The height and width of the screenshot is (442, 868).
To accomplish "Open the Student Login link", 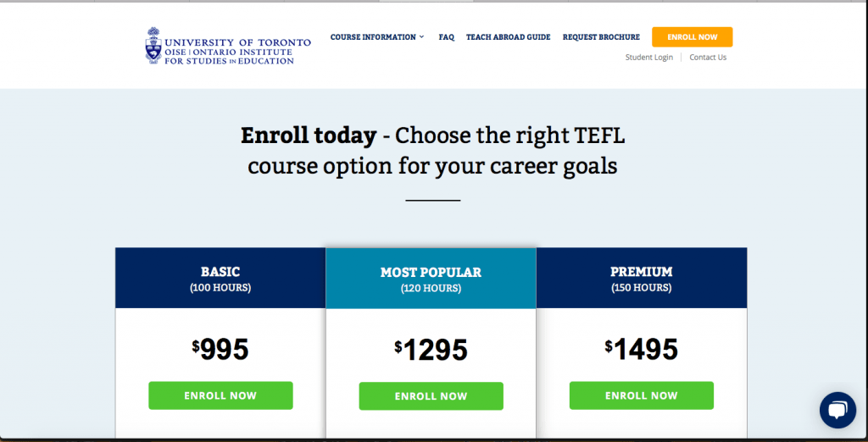I will (x=649, y=58).
